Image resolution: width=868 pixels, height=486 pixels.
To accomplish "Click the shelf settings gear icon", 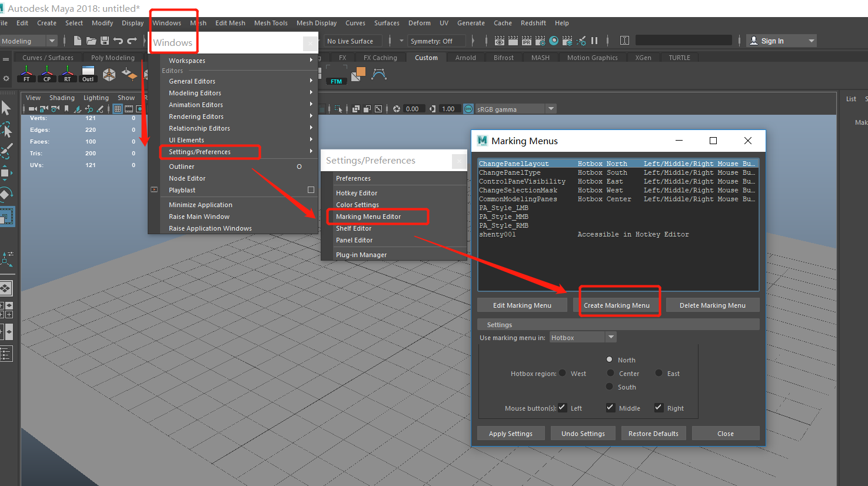I will click(6, 78).
